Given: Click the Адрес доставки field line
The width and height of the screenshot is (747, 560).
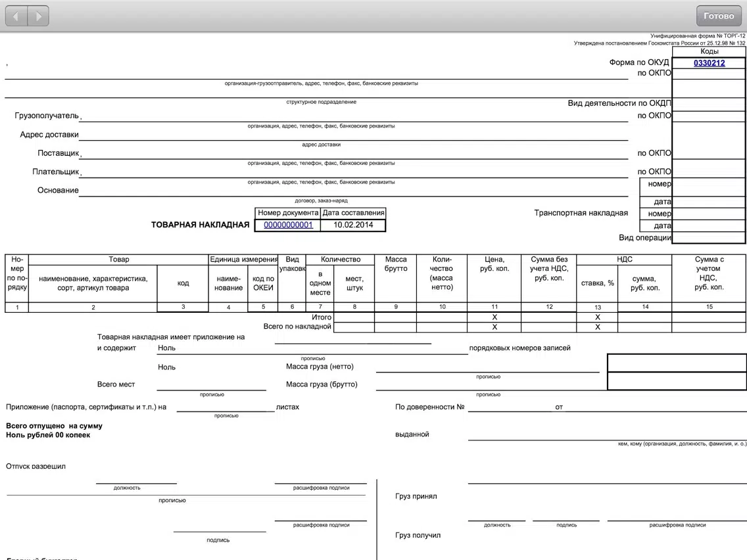Looking at the screenshot, I should coord(354,135).
